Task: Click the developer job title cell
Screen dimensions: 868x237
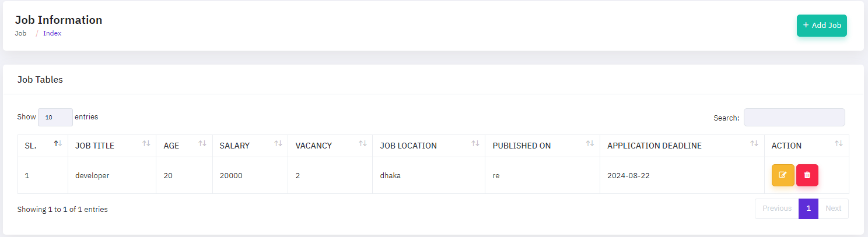Action: point(92,175)
